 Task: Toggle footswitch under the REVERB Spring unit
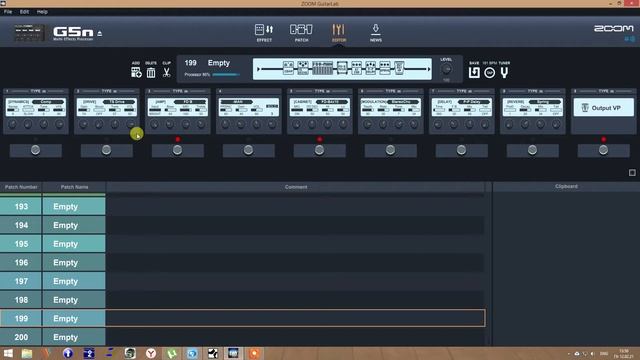[532, 150]
